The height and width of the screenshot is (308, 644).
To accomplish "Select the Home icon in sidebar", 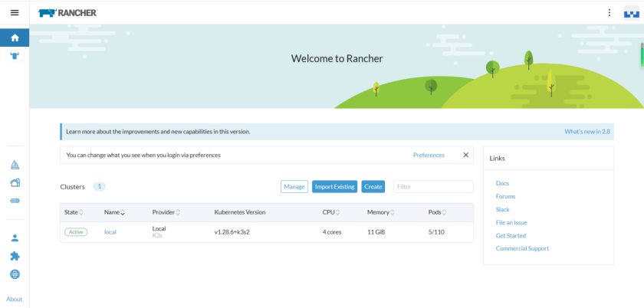I will pos(15,38).
